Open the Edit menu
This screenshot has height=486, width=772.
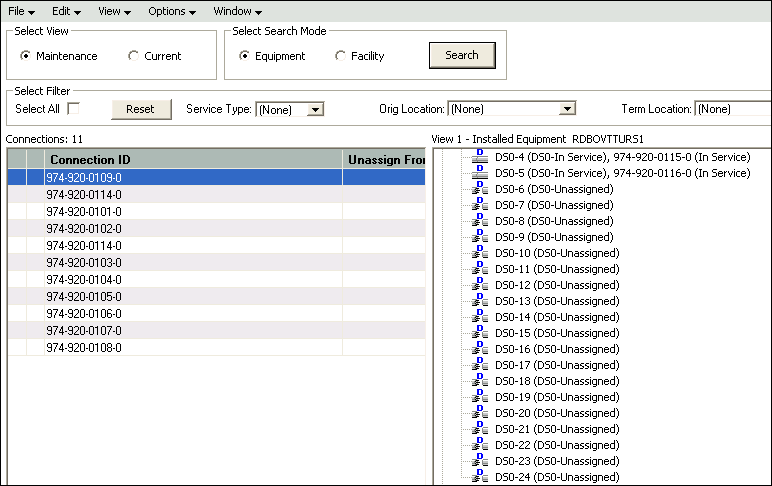click(x=66, y=11)
